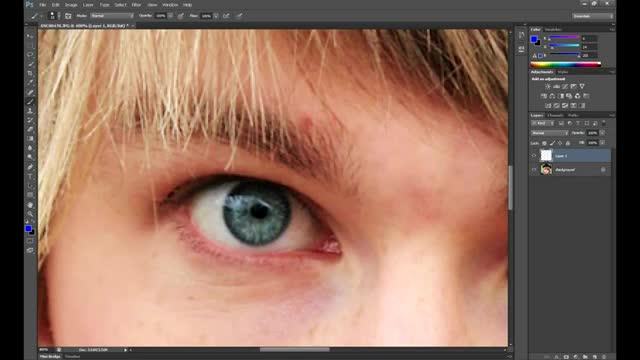Toggle lock position
This screenshot has width=640, height=360.
point(560,143)
